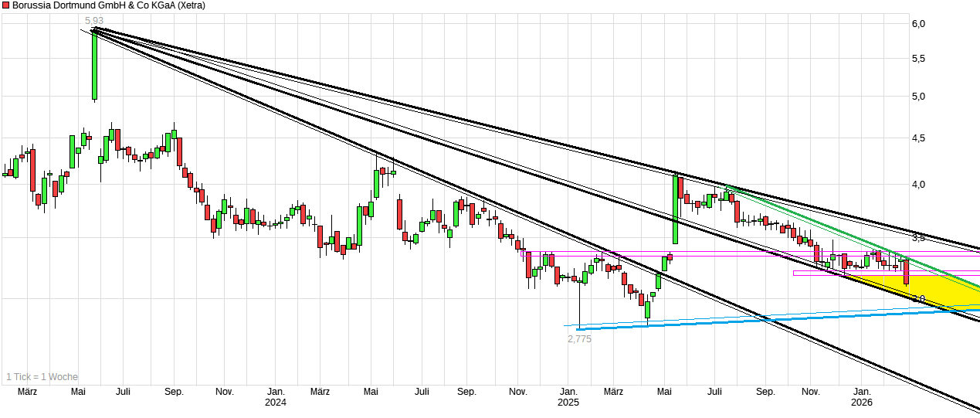Click the 2024 year label on the time axis
The width and height of the screenshot is (980, 418).
[x=276, y=403]
